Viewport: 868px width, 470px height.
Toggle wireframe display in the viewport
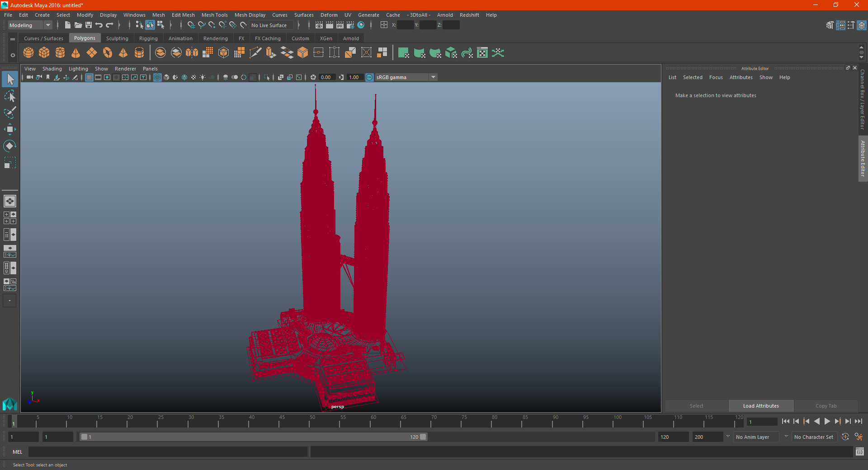pos(157,77)
